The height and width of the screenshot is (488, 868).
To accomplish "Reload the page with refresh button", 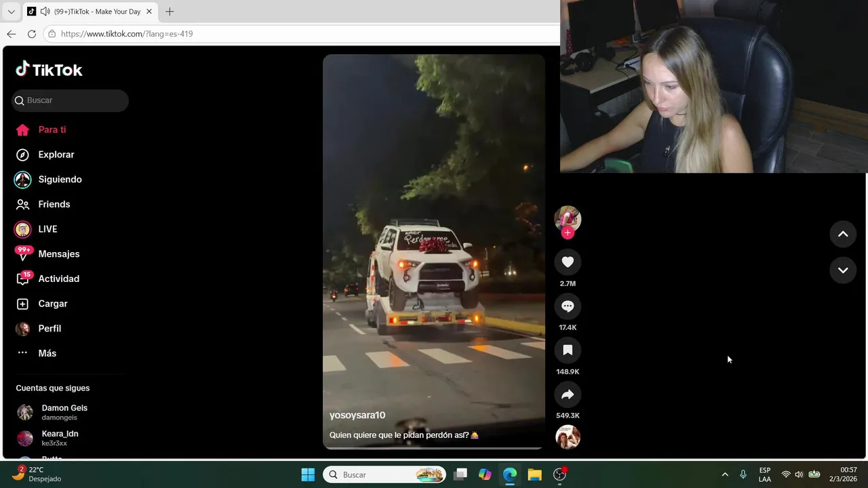I will point(32,34).
